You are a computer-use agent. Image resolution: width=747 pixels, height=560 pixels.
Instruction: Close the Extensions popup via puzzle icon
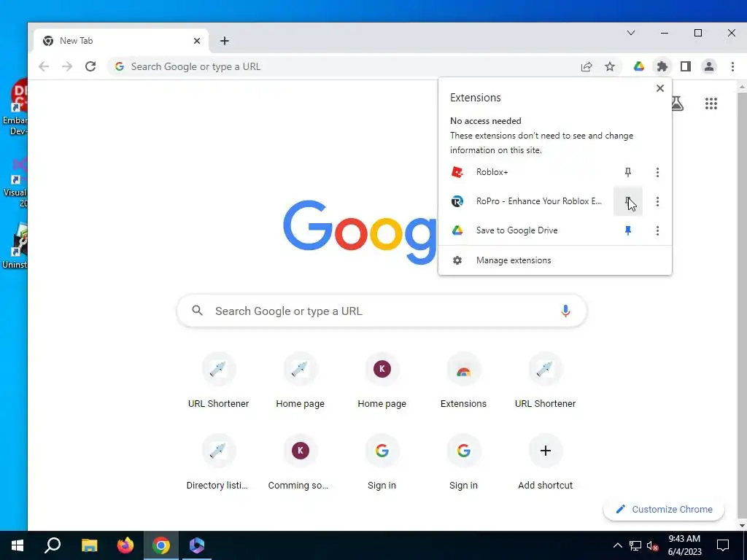point(662,66)
